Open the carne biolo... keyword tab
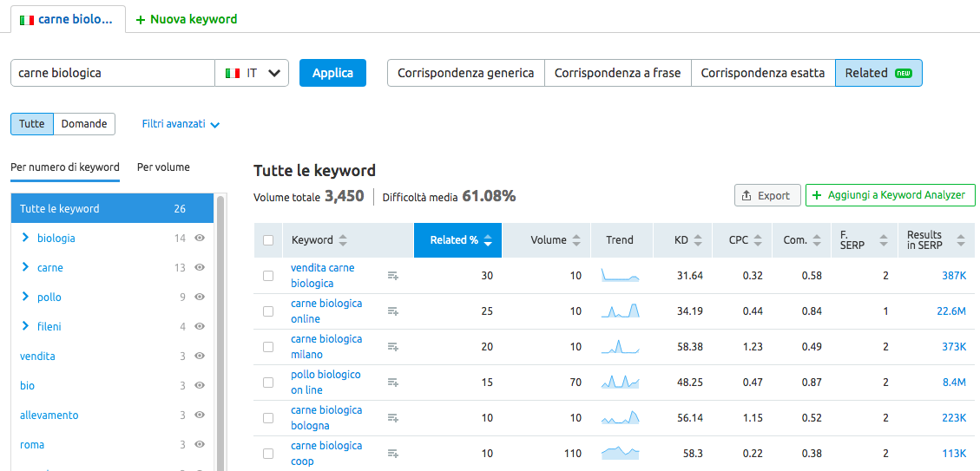980x471 pixels. 68,19
